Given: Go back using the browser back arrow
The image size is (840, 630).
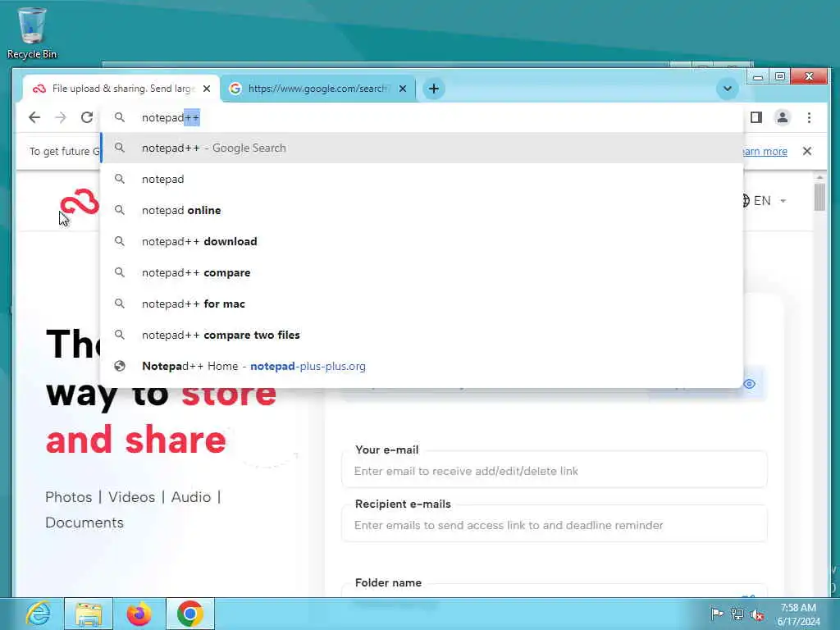Looking at the screenshot, I should pos(34,117).
